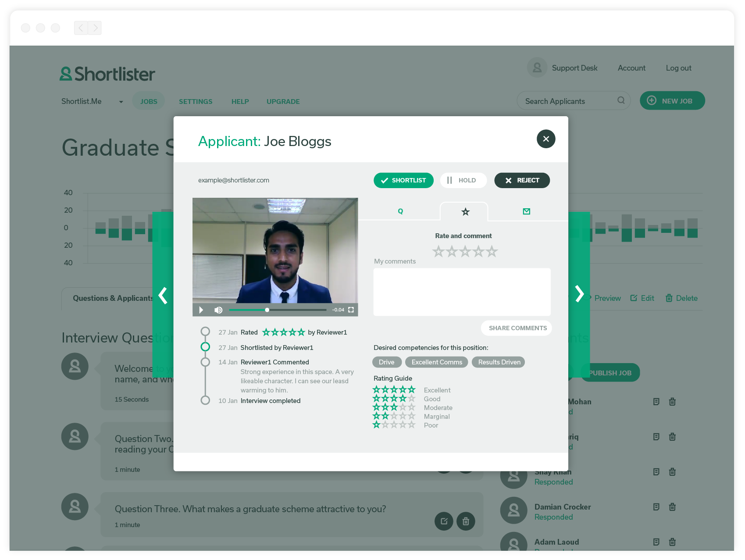
Task: Go to next applicant with right arrow
Action: (x=579, y=294)
